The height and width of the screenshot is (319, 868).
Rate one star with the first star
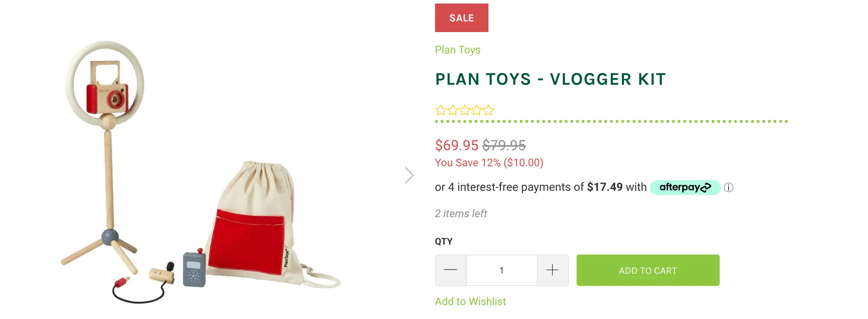coord(441,110)
